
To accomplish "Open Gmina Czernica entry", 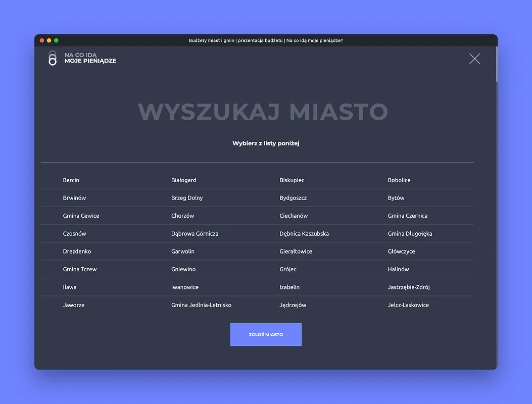I will 408,216.
